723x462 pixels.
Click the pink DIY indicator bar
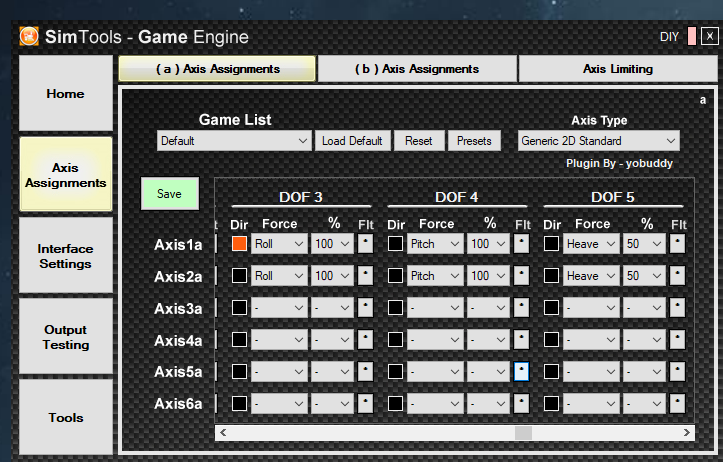692,36
